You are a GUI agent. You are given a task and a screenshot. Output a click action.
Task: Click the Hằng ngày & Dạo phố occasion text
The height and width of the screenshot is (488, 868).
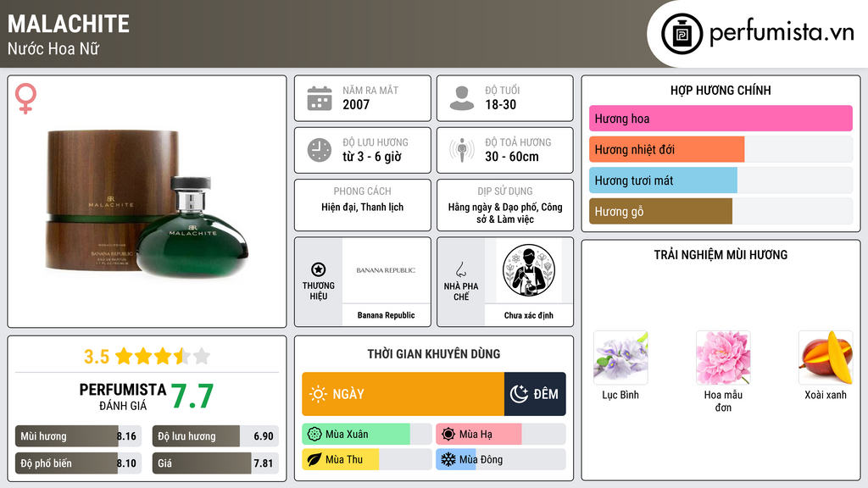coord(505,213)
